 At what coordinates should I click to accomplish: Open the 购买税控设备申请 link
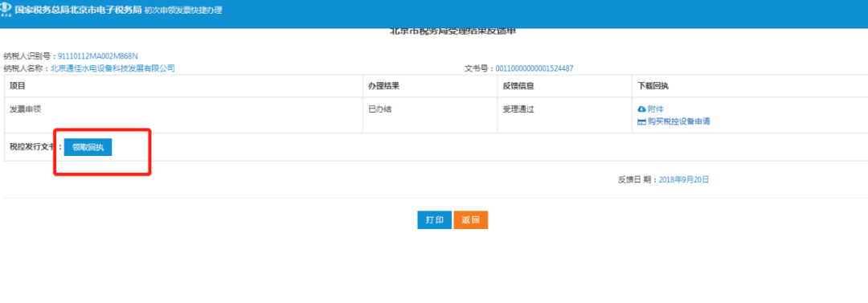[678, 122]
